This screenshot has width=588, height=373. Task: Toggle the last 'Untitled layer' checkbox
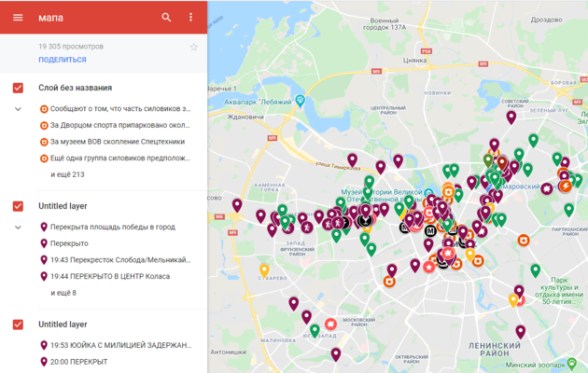tap(18, 325)
